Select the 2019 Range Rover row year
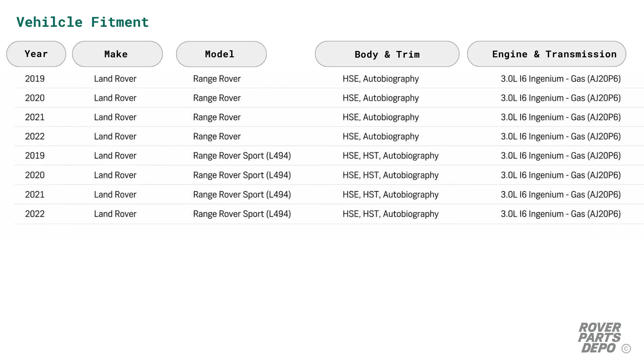Image resolution: width=644 pixels, height=362 pixels. (35, 79)
